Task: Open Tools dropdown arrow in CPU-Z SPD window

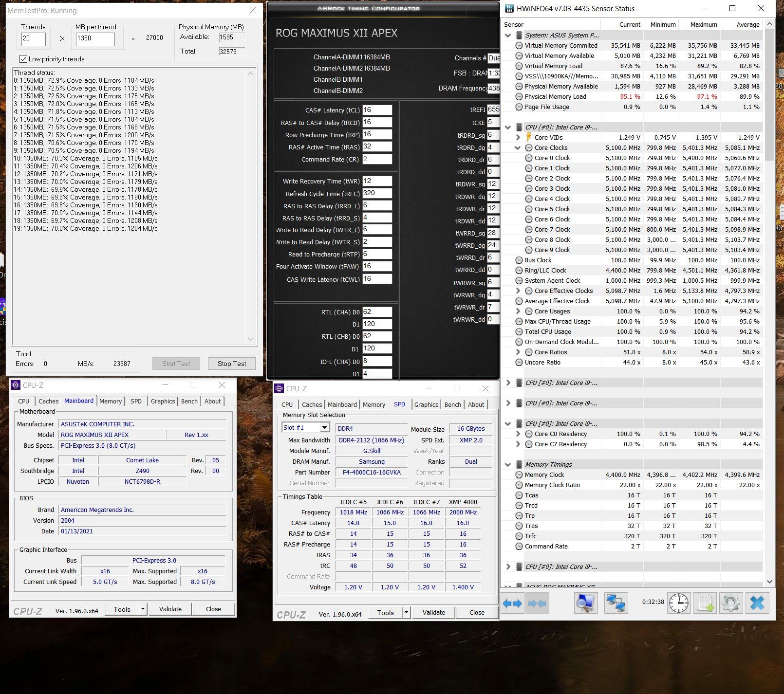Action: (x=406, y=613)
